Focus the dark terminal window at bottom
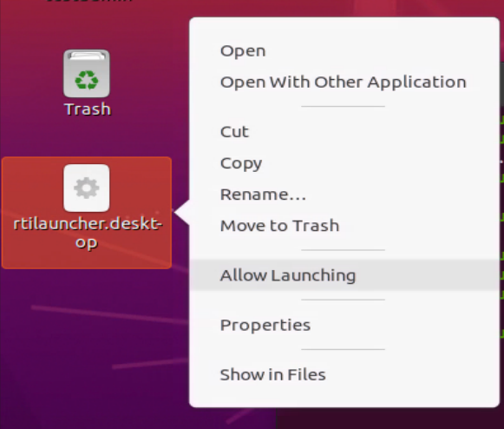Image resolution: width=504 pixels, height=429 pixels. click(386, 419)
